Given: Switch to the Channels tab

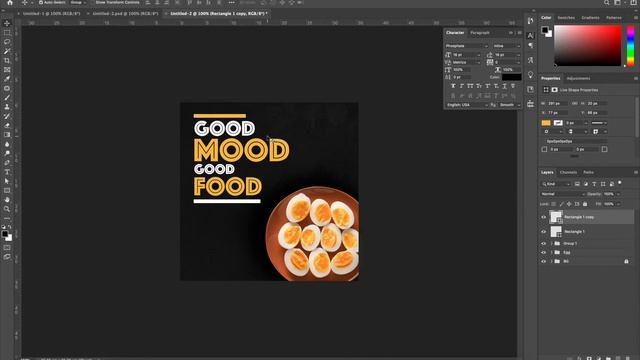Looking at the screenshot, I should tap(568, 172).
